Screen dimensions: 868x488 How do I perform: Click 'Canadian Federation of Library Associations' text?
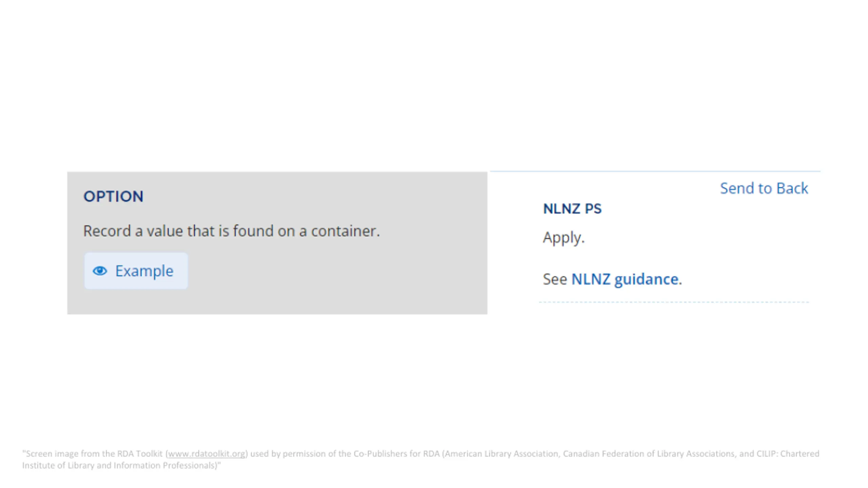650,454
